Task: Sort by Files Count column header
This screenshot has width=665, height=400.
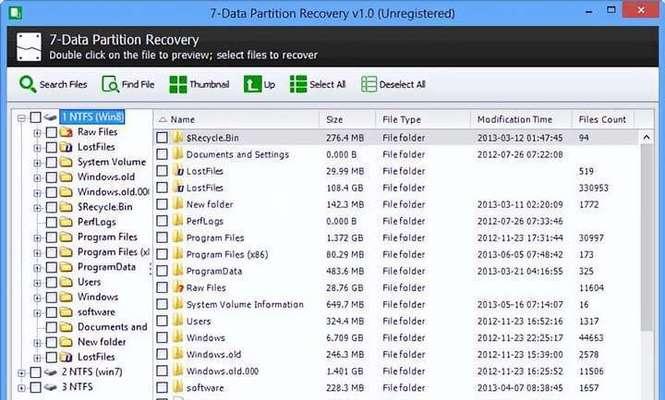Action: coord(602,120)
